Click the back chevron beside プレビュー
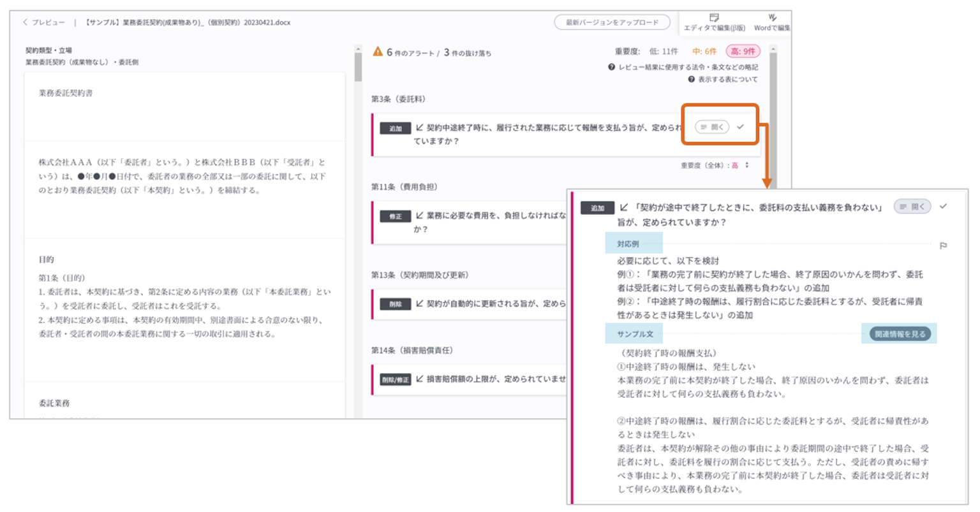This screenshot has height=512, width=980. point(25,22)
